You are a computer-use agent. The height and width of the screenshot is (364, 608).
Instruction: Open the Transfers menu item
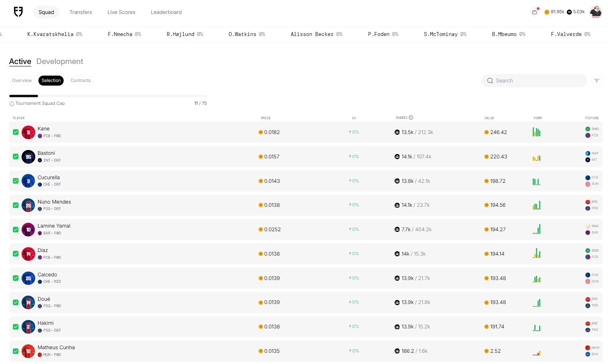click(x=80, y=12)
